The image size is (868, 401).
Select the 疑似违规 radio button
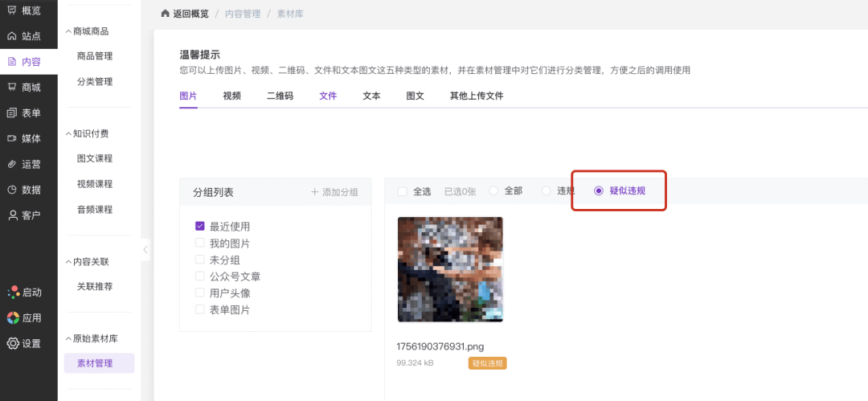point(599,190)
